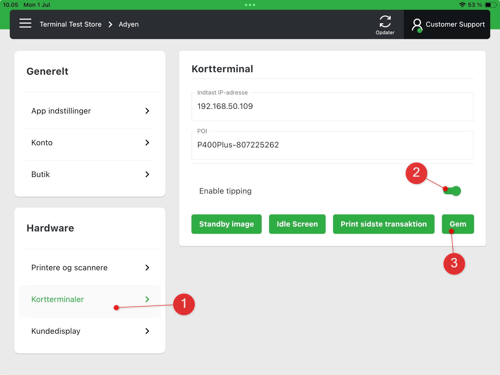Click the chevron next to Konto
The width and height of the screenshot is (500, 375).
(147, 142)
